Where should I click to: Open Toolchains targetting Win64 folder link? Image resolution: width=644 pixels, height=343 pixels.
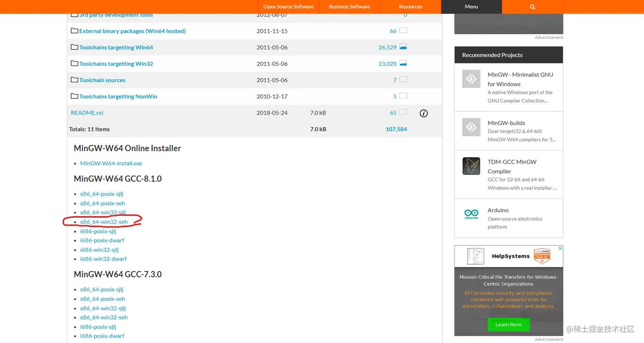pyautogui.click(x=116, y=47)
